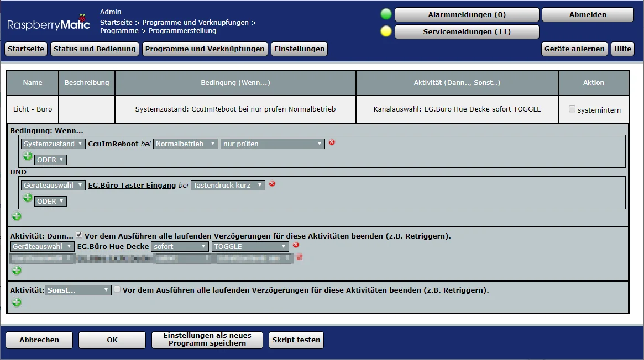Open the Geräteauswahl dropdown in Dann activity
The height and width of the screenshot is (360, 644).
coord(43,246)
